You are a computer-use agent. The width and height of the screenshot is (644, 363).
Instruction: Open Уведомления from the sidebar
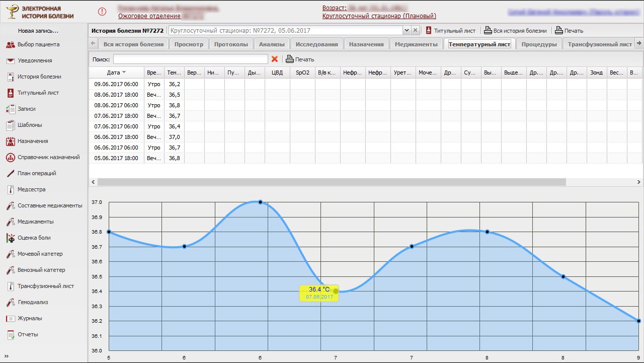coord(10,61)
